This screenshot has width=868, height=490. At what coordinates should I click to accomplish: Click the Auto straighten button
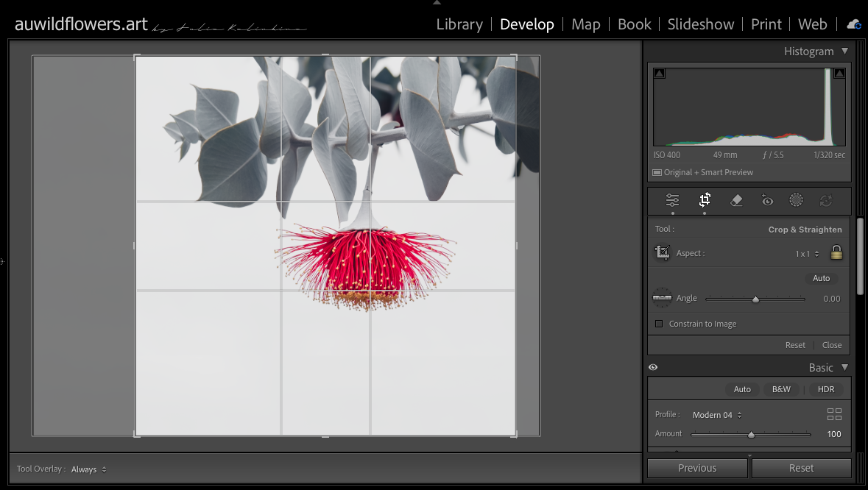821,278
